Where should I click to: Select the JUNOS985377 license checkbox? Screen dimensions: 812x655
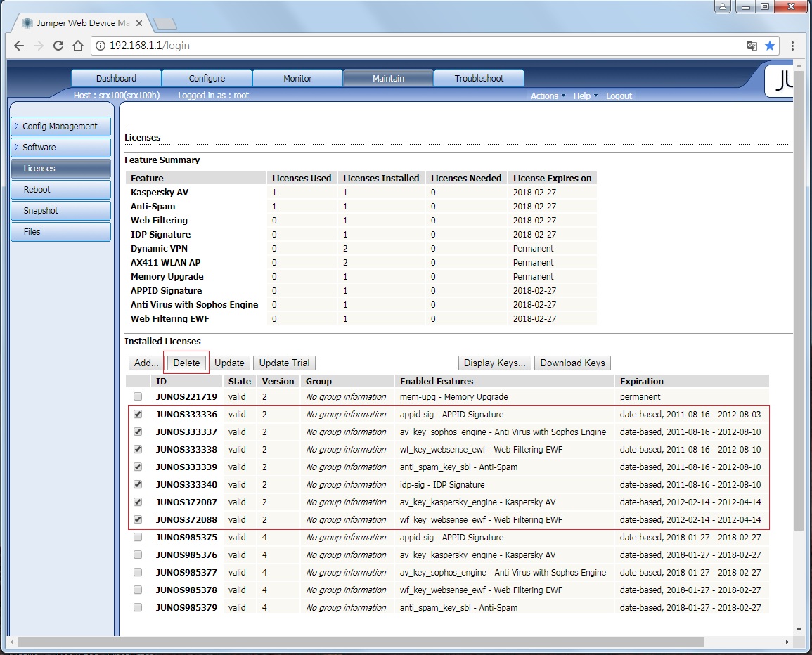click(138, 572)
